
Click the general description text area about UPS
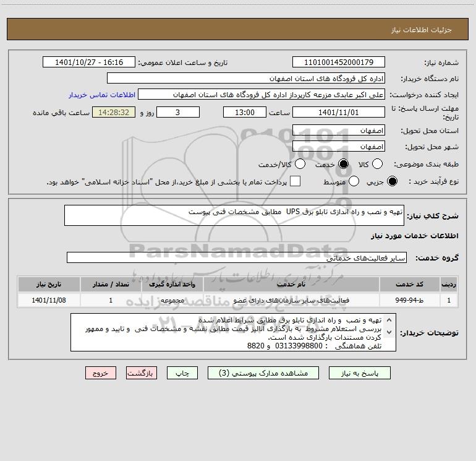pyautogui.click(x=234, y=215)
